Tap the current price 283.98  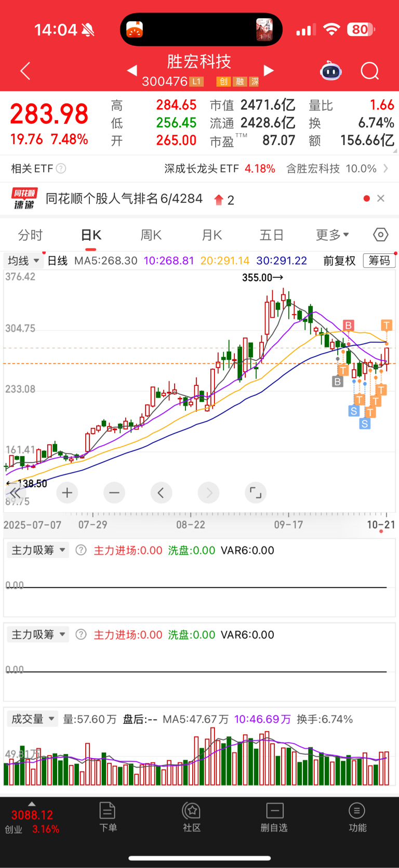(x=49, y=114)
